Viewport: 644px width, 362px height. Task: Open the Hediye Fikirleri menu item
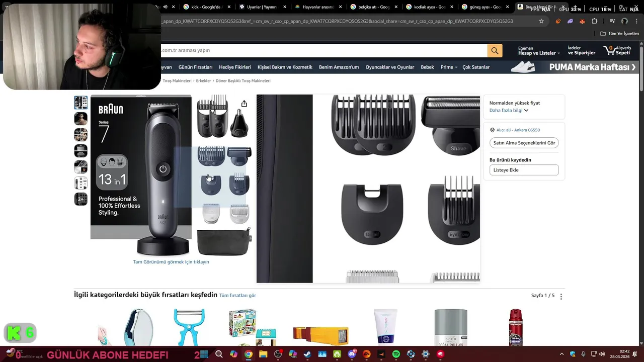235,67
